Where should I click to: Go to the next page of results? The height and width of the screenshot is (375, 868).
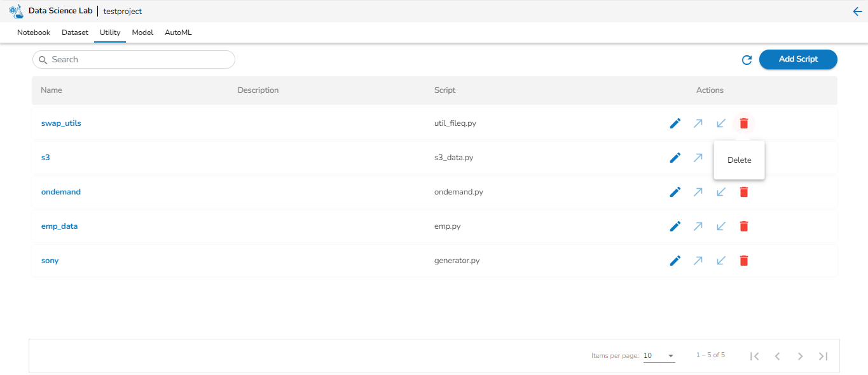(x=801, y=356)
